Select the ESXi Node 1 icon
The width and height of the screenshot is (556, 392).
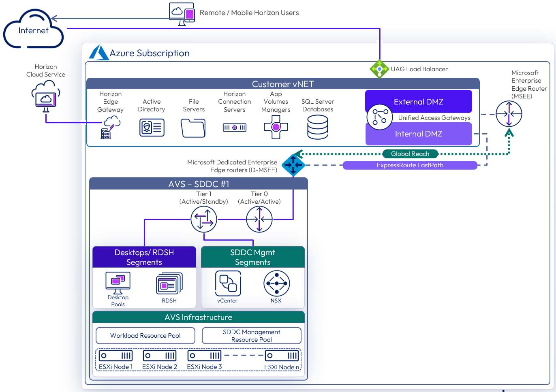[115, 356]
